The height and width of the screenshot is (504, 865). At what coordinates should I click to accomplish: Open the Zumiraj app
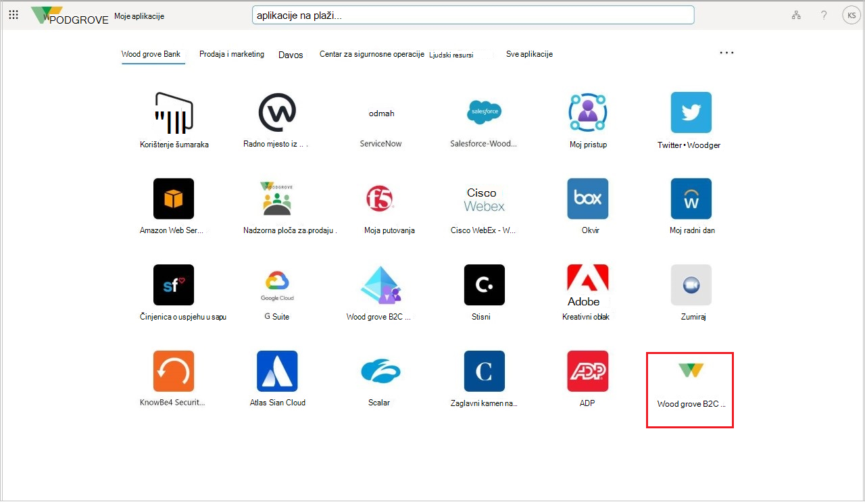coord(691,284)
